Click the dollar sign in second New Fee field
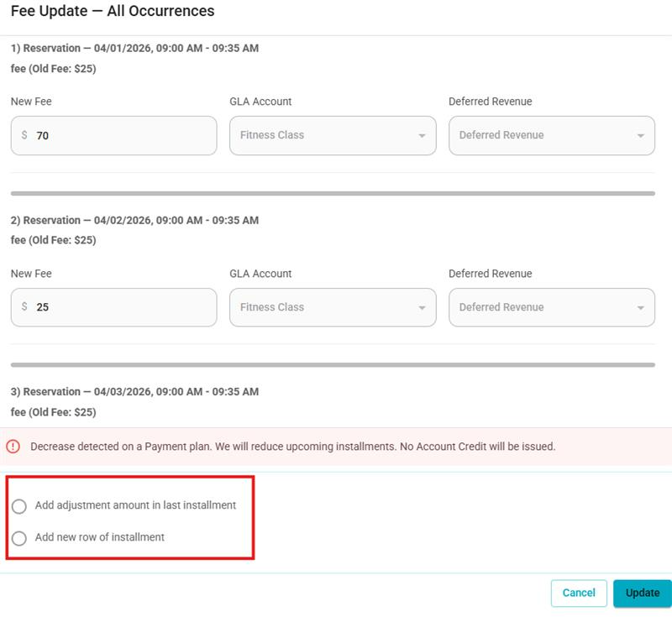The width and height of the screenshot is (672, 617). [24, 306]
